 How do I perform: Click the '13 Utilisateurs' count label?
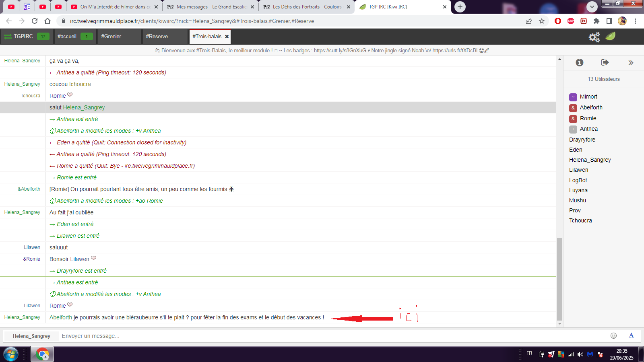click(604, 79)
